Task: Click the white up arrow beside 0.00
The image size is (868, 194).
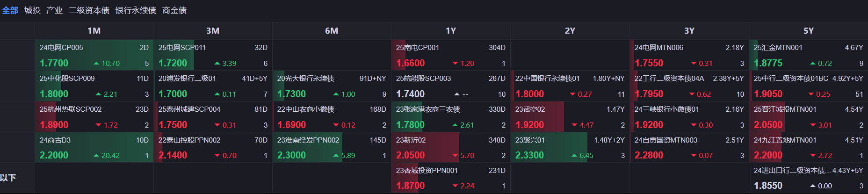Action: point(813,186)
